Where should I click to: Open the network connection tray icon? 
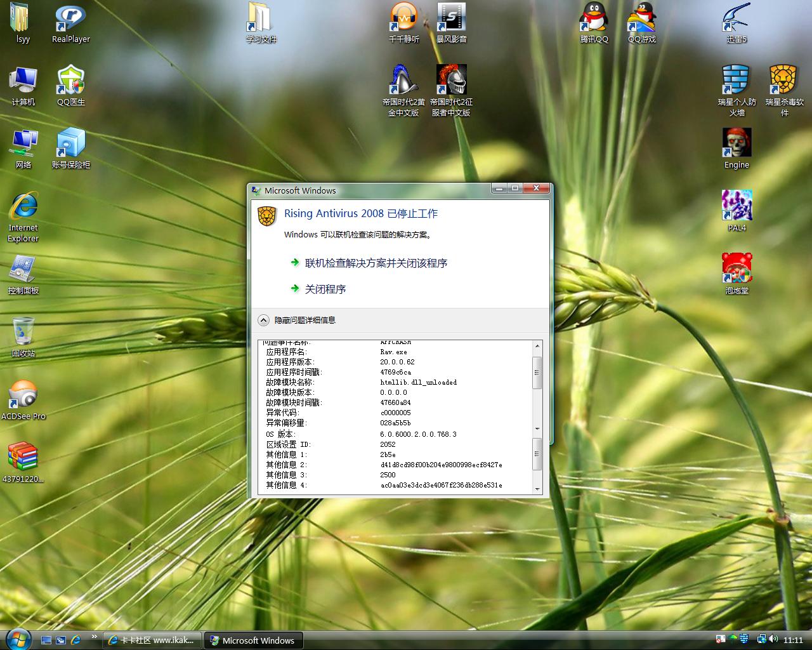click(x=761, y=640)
